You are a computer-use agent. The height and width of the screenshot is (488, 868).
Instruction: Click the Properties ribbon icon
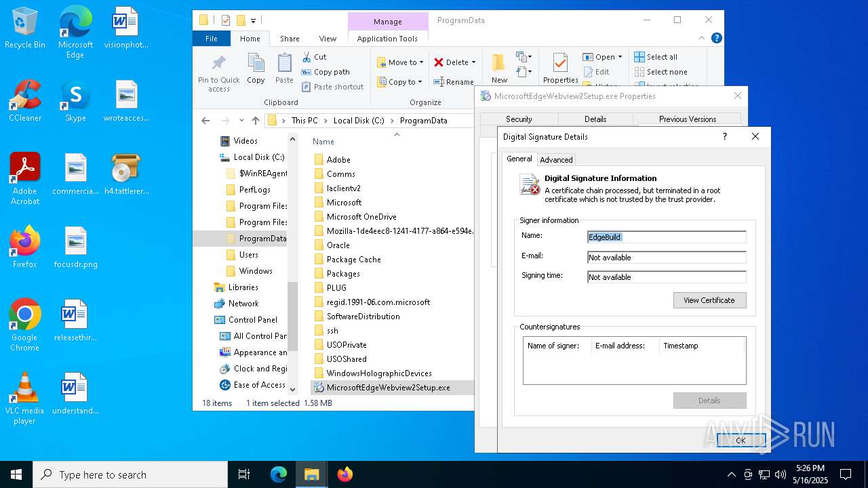(560, 69)
